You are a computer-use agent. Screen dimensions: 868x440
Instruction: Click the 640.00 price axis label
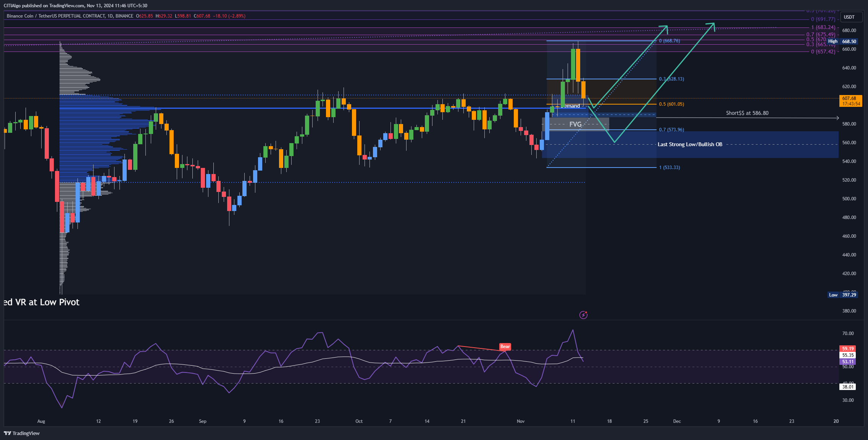[849, 68]
